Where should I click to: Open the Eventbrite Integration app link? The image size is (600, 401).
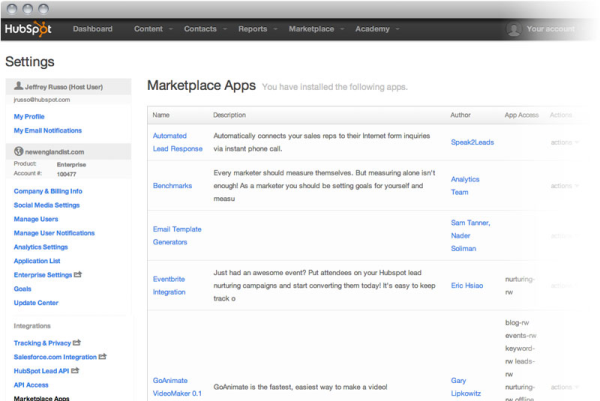click(x=172, y=285)
